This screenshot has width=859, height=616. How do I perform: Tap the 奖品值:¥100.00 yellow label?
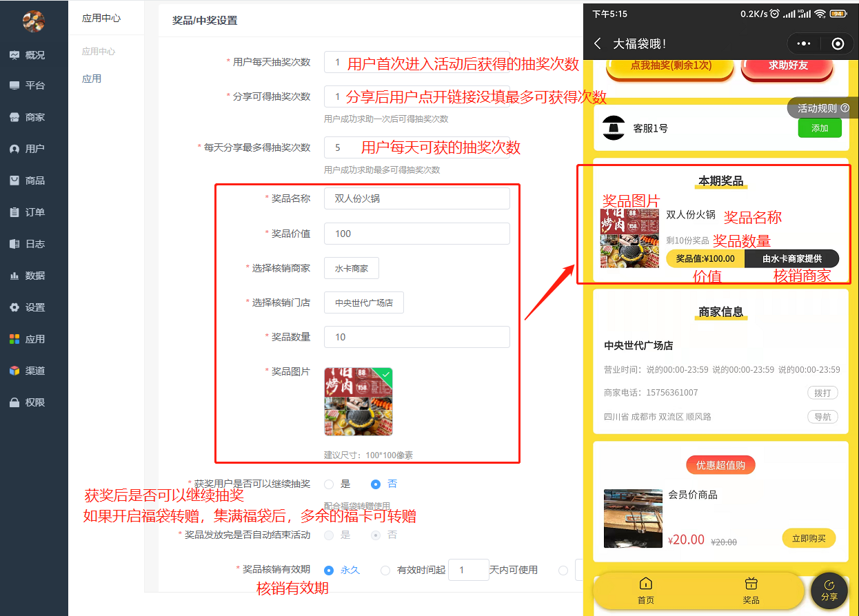pos(705,258)
